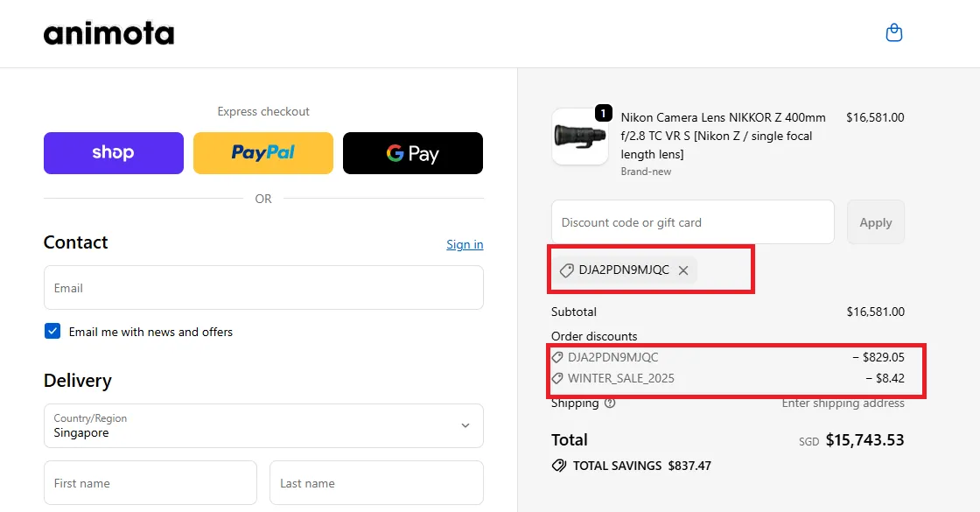Follow the Sign in link

tap(465, 244)
